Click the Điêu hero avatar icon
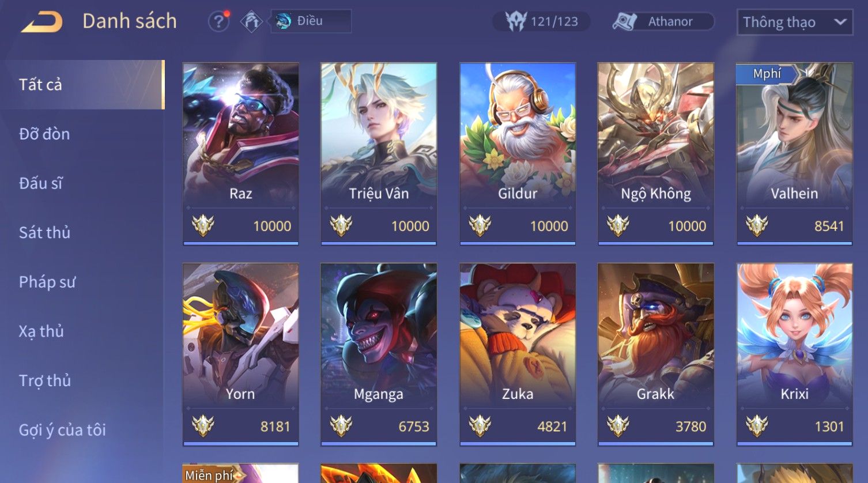868x483 pixels. tap(283, 21)
